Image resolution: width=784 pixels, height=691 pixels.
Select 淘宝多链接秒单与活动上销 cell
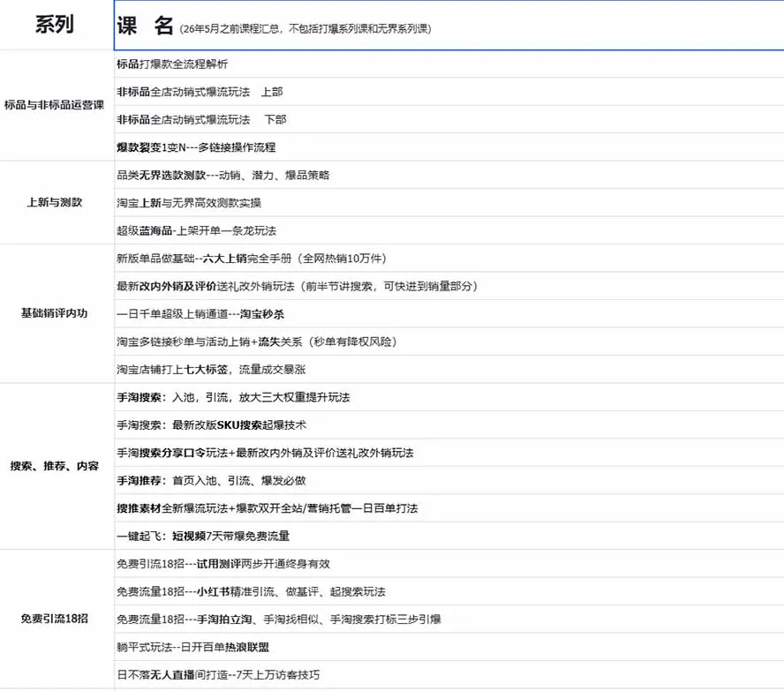(x=449, y=342)
